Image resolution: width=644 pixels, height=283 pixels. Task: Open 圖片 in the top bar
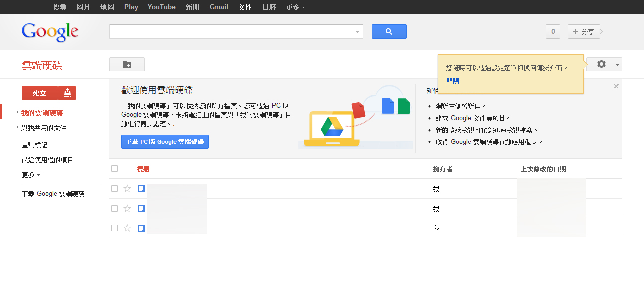click(x=83, y=7)
